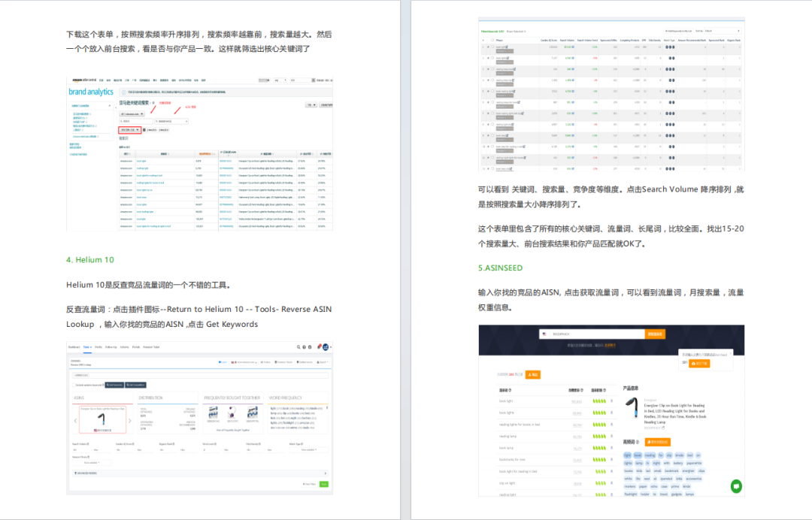Open the red-boxed reporting range dropdown
The width and height of the screenshot is (812, 520).
(129, 130)
